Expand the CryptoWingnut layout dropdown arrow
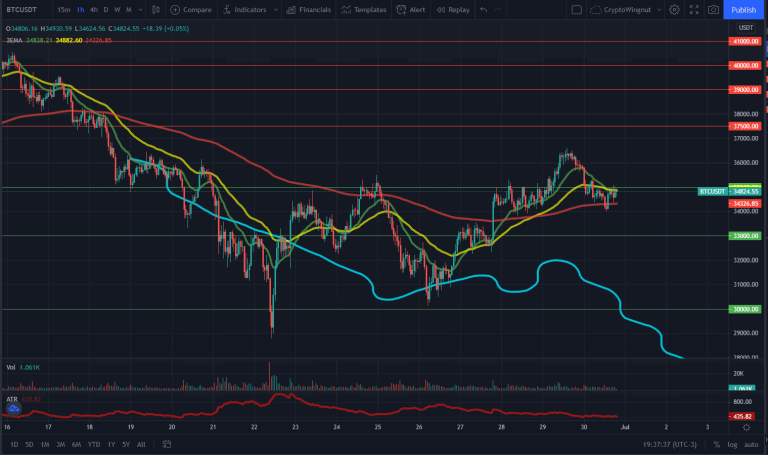 659,9
